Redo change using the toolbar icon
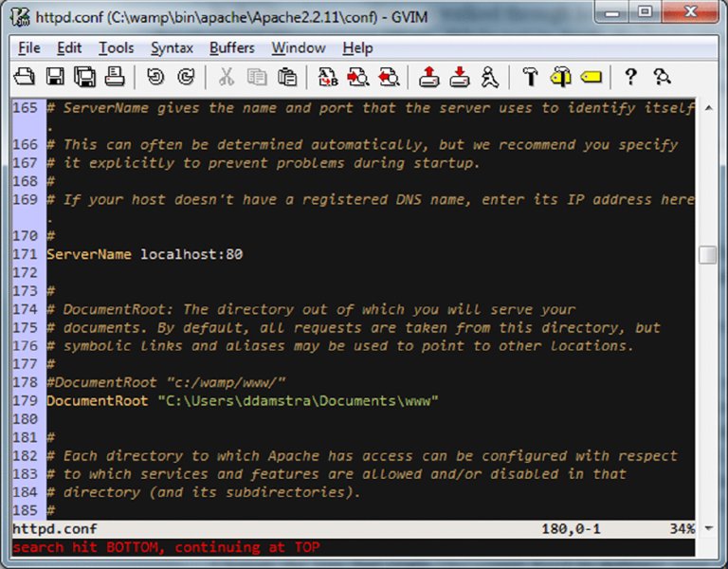728x569 pixels. [x=186, y=77]
